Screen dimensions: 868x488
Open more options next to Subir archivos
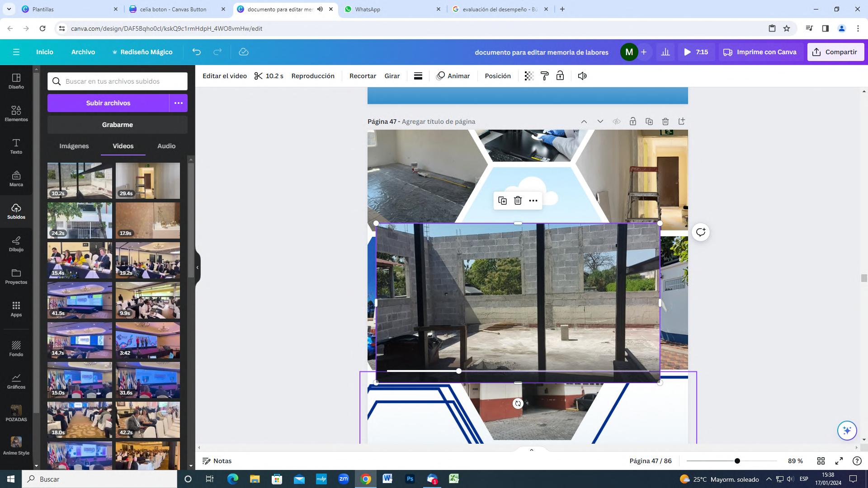(x=179, y=103)
